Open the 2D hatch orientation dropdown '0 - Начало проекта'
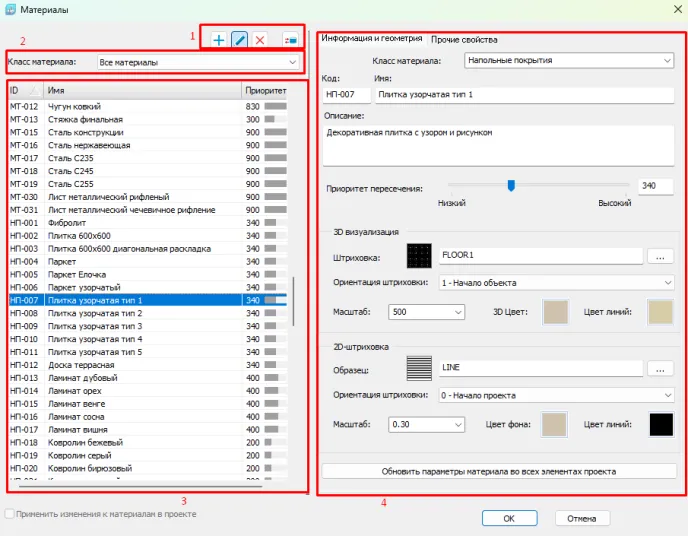The image size is (688, 536). 556,395
